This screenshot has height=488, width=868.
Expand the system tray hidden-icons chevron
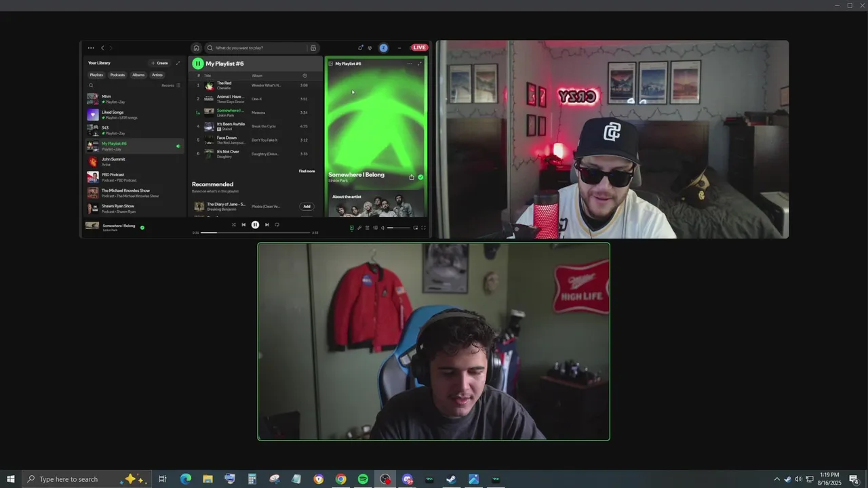pos(776,479)
